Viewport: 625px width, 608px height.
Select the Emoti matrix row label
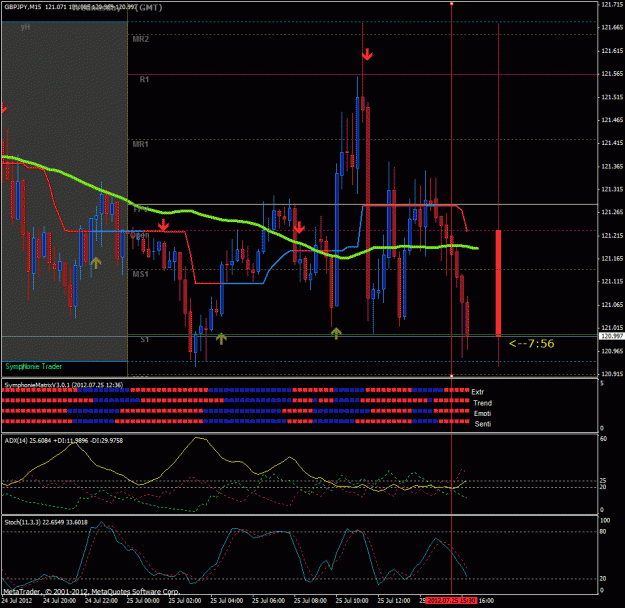pos(482,413)
